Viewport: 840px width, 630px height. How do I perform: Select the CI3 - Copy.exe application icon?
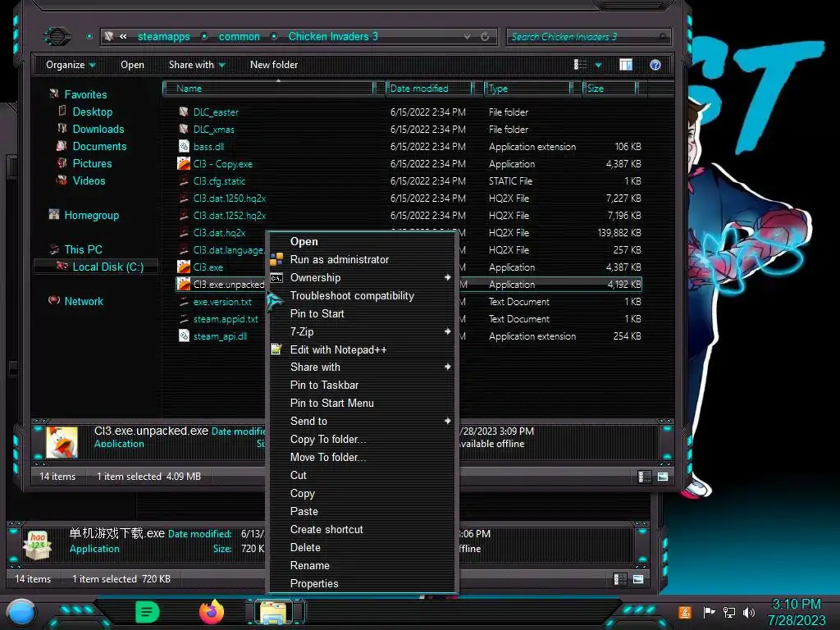coord(184,163)
